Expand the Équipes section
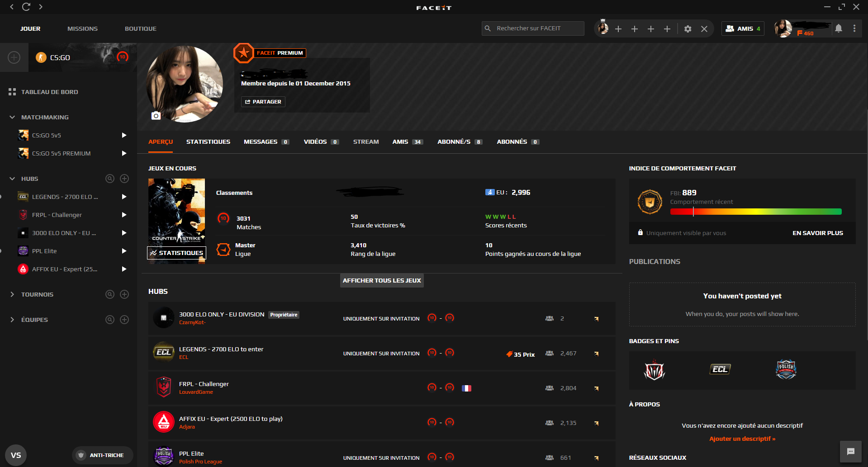This screenshot has height=467, width=868. point(12,320)
